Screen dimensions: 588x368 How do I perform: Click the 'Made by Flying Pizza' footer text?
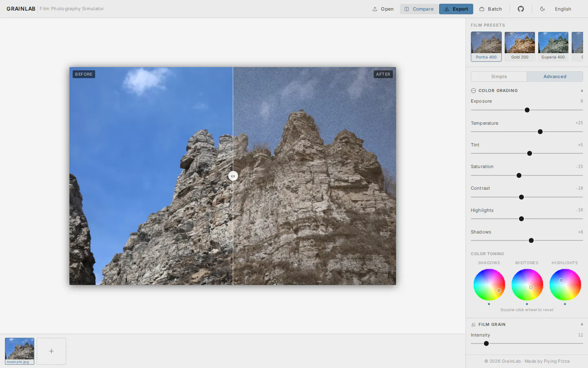point(547,361)
